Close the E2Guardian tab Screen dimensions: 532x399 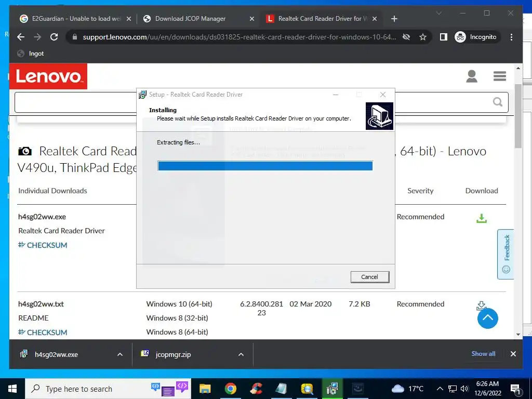(x=129, y=19)
